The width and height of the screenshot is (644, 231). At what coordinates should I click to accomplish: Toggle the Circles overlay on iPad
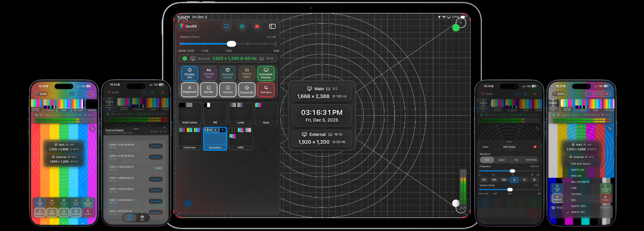[x=227, y=89]
